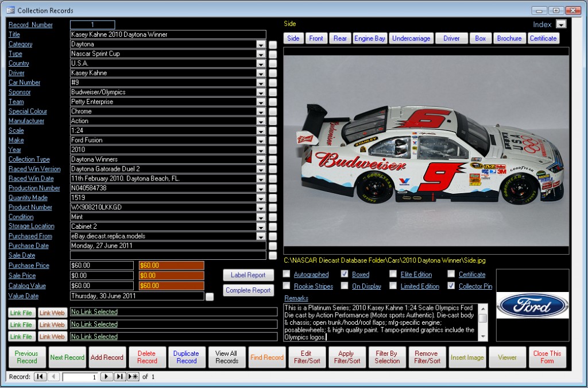Click the small square button beside Storage Location
The width and height of the screenshot is (588, 388).
click(273, 226)
